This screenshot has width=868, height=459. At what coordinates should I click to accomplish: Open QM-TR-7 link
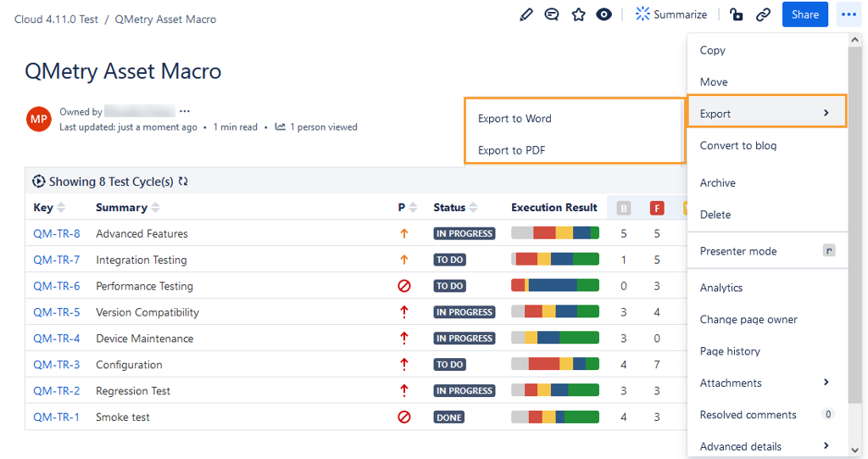click(x=57, y=260)
